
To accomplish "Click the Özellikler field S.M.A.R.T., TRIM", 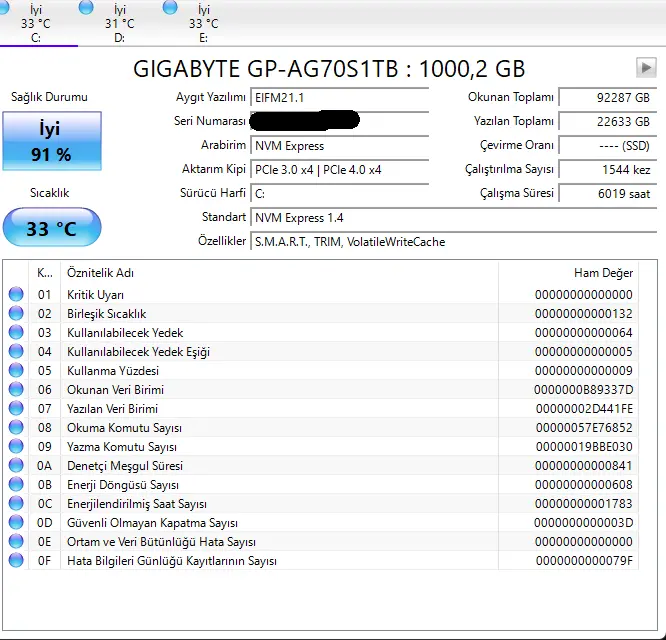I will 454,242.
